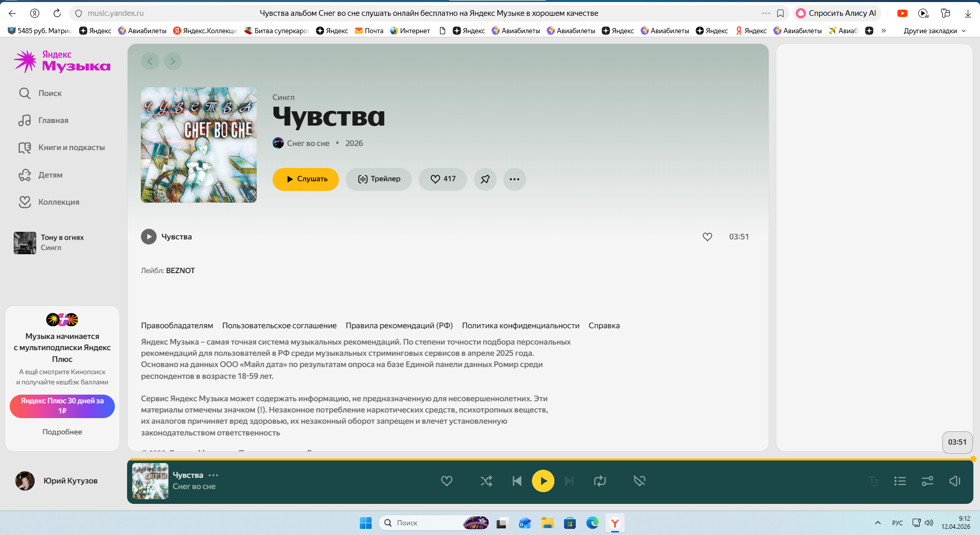Expand the Другие закладки bookmarks folder
Image resolution: width=980 pixels, height=535 pixels.
click(934, 31)
